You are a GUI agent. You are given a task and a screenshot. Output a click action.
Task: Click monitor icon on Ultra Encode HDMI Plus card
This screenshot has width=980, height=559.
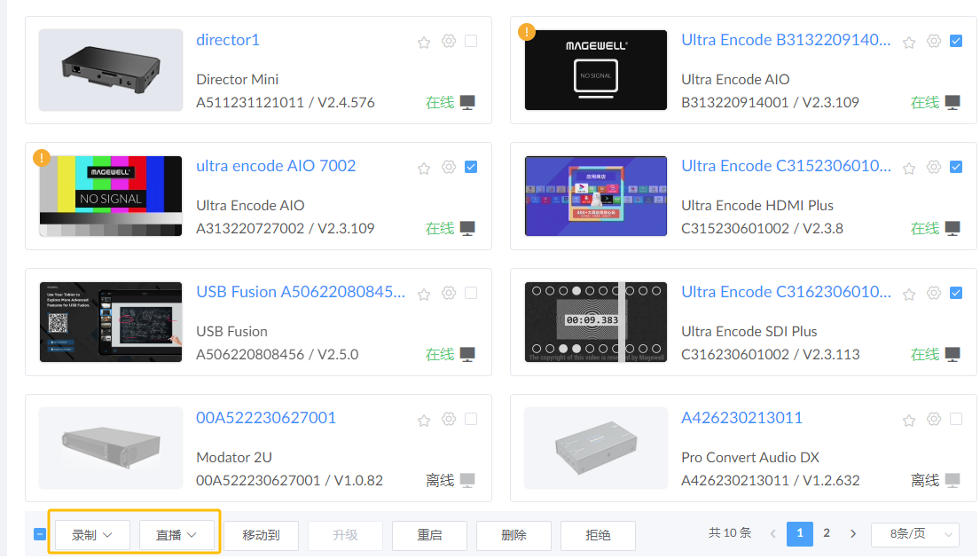[953, 228]
